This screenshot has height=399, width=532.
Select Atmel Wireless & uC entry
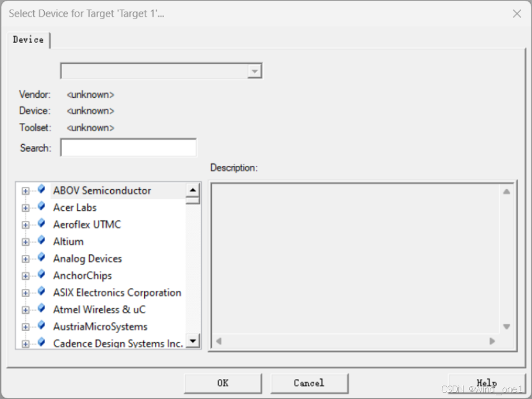(99, 309)
